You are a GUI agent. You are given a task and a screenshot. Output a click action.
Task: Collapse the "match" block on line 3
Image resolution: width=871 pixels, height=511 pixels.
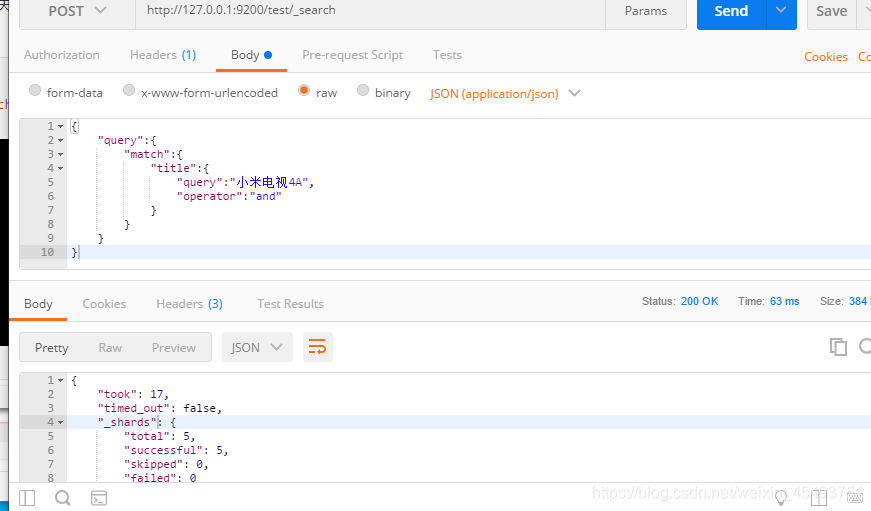[61, 154]
